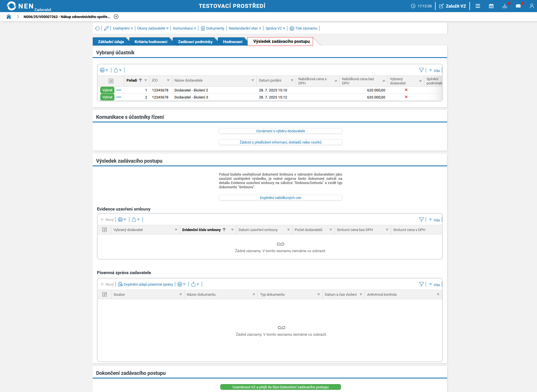Expand the Úkony zadavatele dropdown
537x392 pixels.
coord(153,28)
